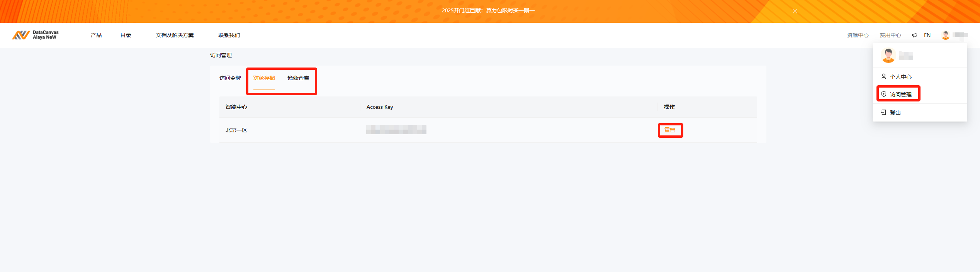The height and width of the screenshot is (272, 980).
Task: Click the shield icon beside 访问管理 in dropdown
Action: (x=884, y=94)
